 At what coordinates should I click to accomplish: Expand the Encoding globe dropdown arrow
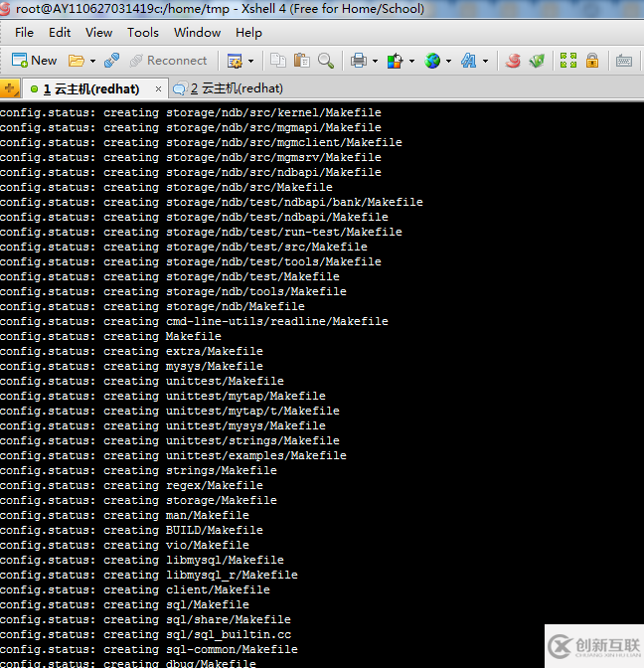(x=448, y=61)
